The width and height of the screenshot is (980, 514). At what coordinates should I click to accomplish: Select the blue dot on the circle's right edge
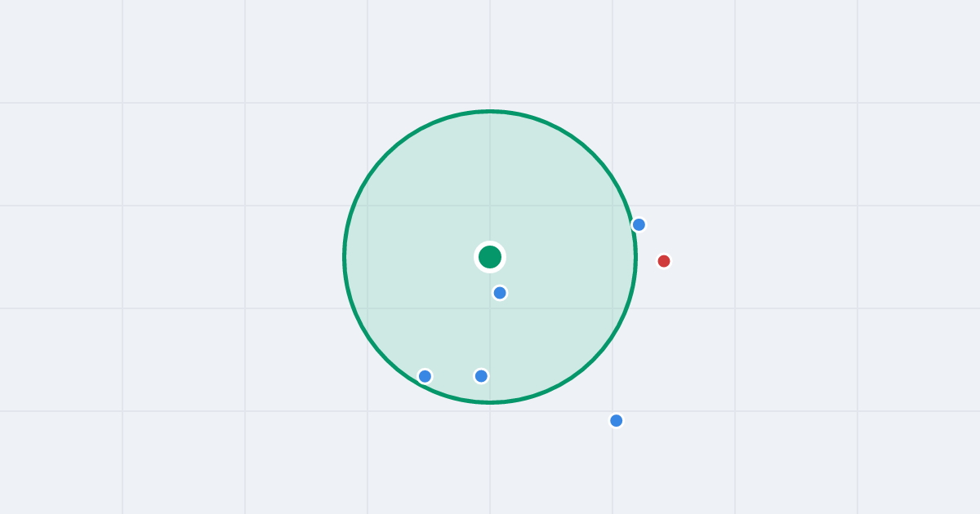click(639, 224)
